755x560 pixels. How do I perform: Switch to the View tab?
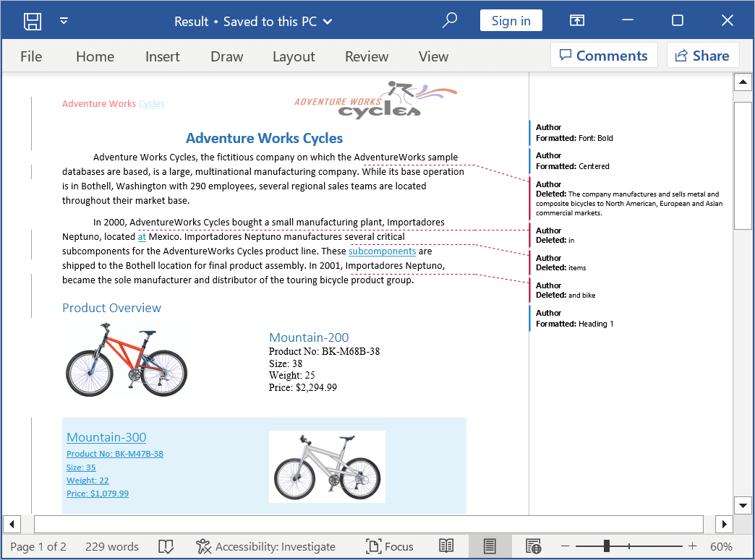coord(433,56)
